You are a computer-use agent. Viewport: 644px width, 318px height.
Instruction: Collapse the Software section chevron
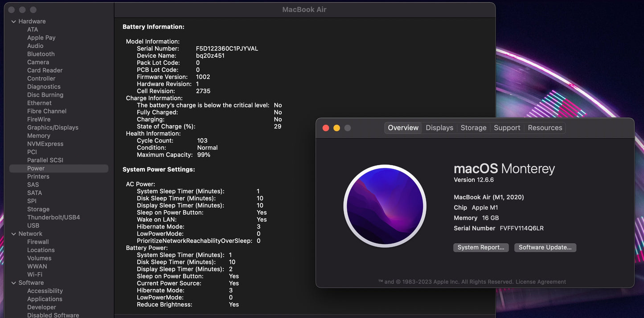tap(13, 283)
